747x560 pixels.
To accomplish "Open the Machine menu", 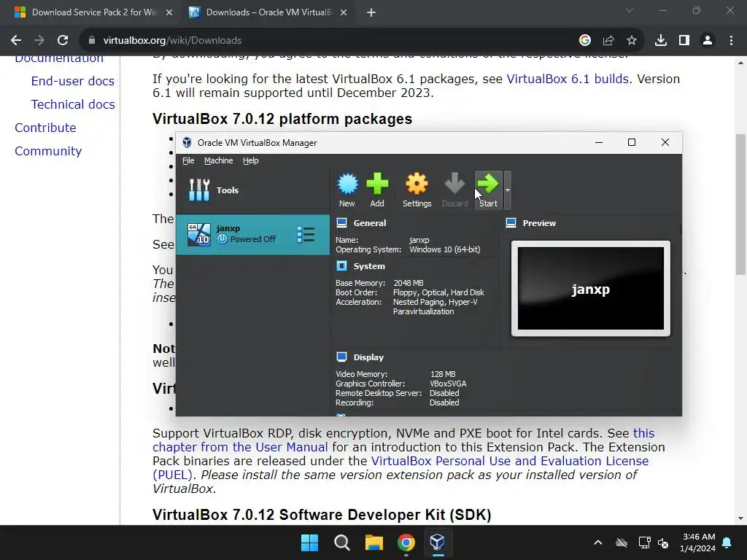I will click(219, 160).
